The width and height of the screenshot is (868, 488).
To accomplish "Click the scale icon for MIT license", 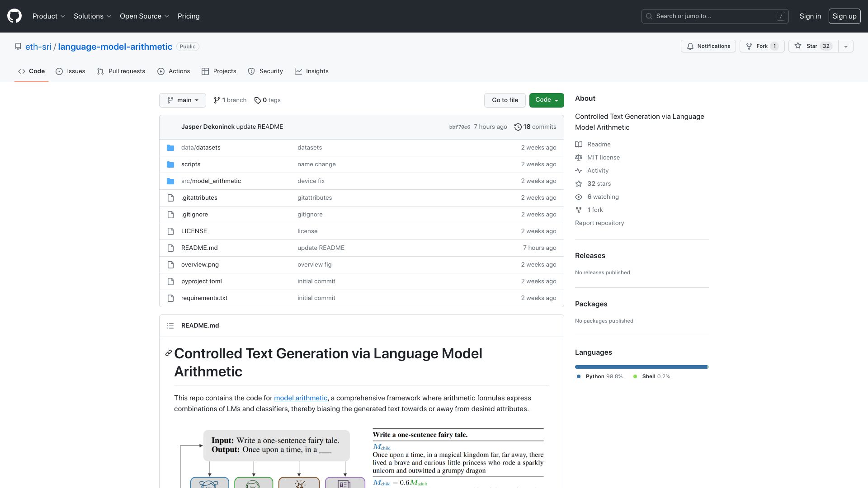I will 579,158.
